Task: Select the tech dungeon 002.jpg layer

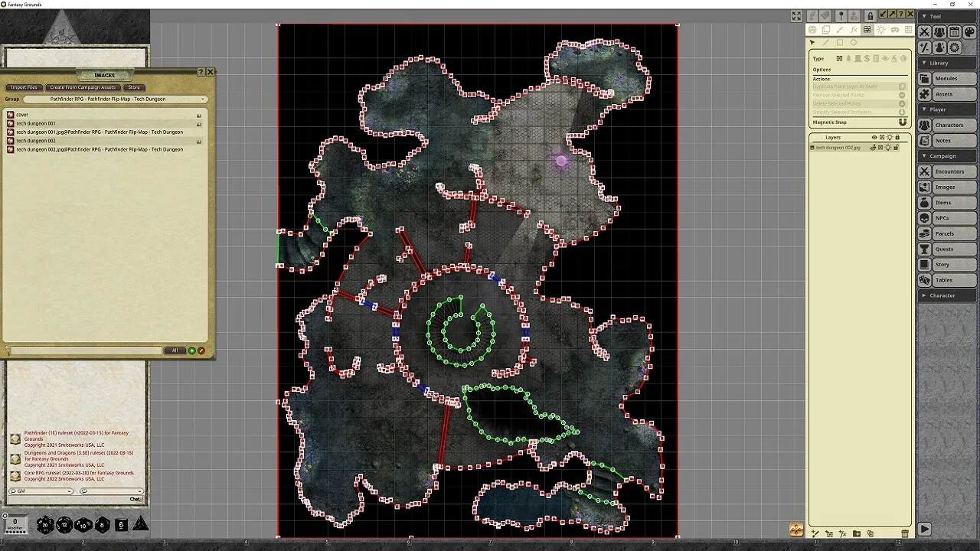Action: [x=838, y=147]
